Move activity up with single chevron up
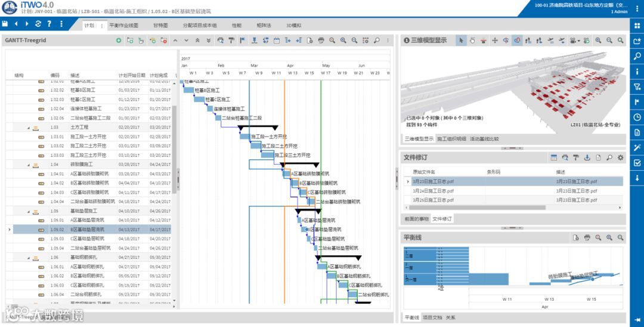Screen dimensions: 644x327 [x=175, y=40]
